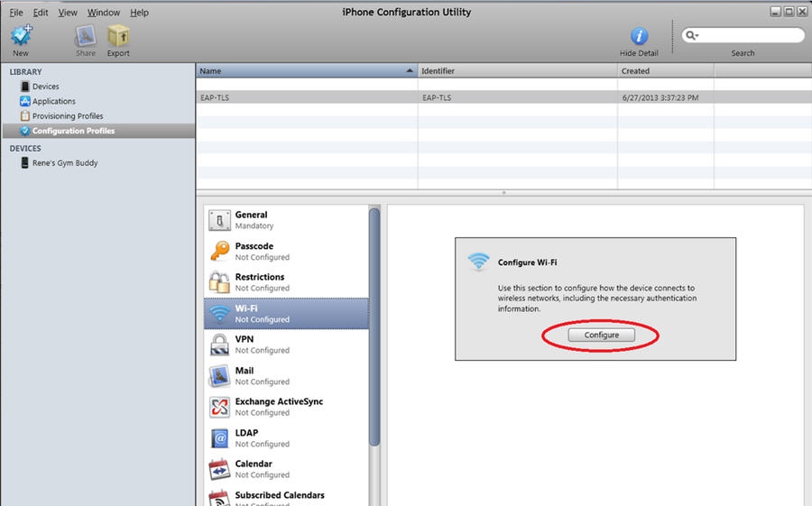Select Applications in the Library sidebar
The image size is (812, 506).
54,101
